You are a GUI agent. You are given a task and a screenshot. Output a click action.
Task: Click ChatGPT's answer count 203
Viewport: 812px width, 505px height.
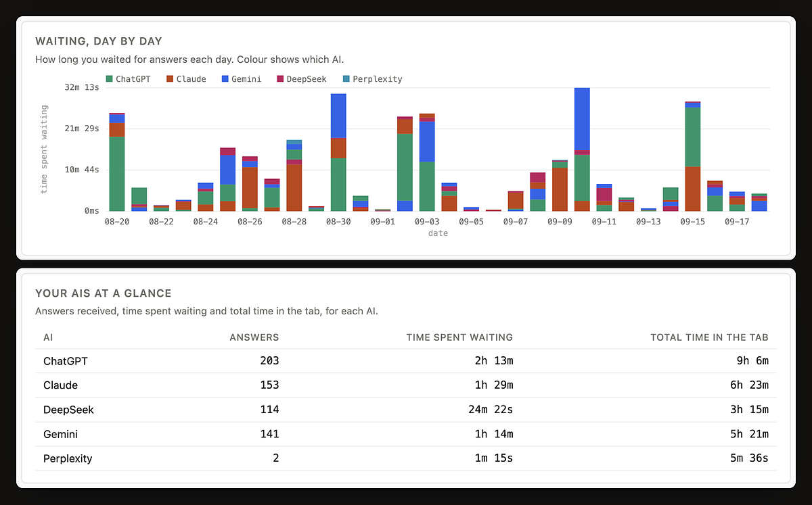[269, 361]
